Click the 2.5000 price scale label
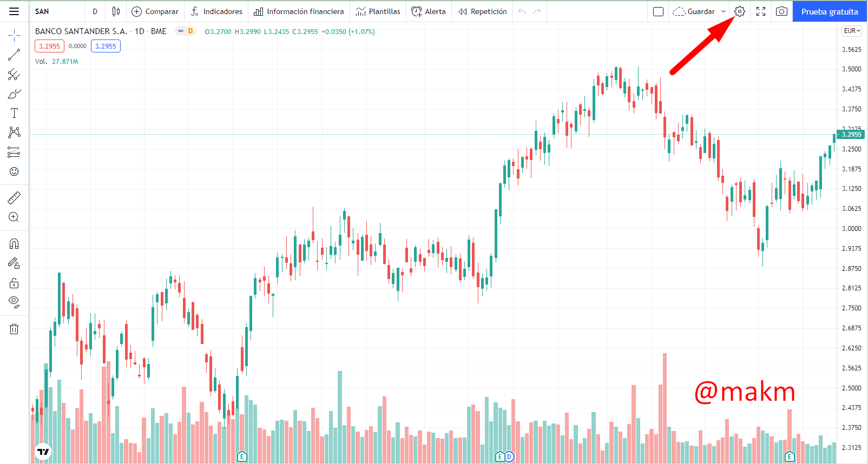This screenshot has height=464, width=868. tap(851, 388)
